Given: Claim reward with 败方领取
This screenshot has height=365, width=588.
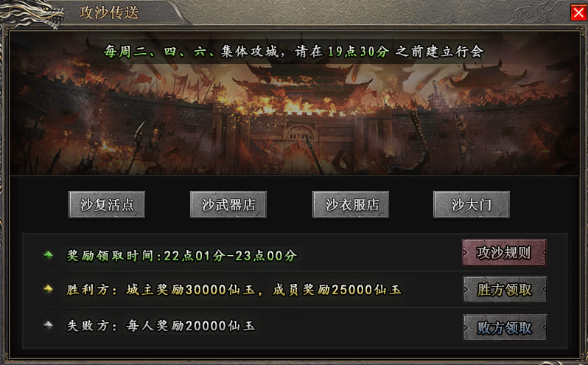Looking at the screenshot, I should coord(505,327).
